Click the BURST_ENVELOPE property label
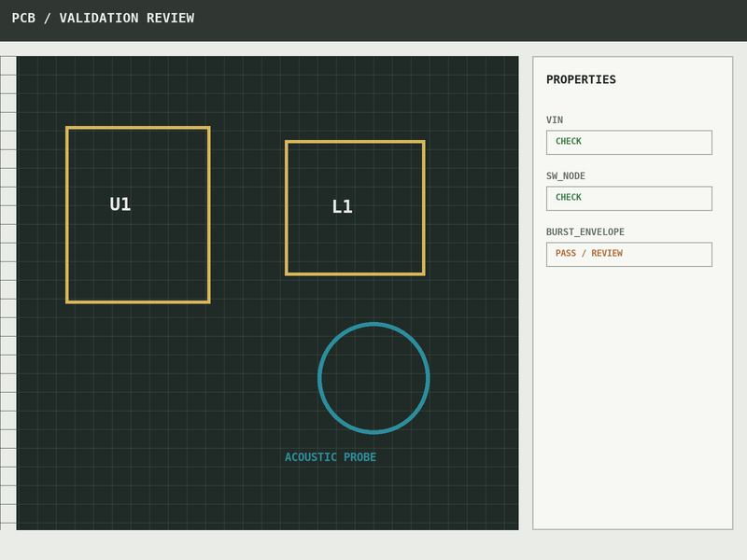Viewport: 747px width, 560px height. pos(585,231)
